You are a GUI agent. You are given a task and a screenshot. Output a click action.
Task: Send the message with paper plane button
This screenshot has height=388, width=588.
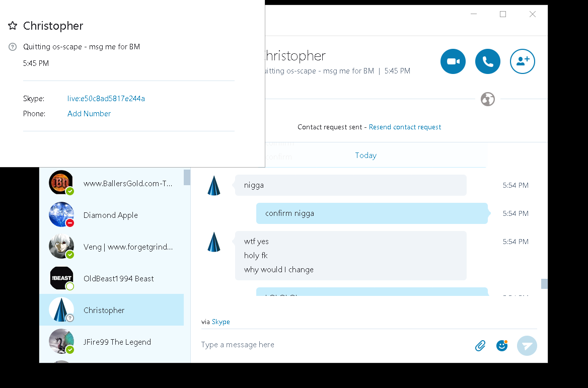(x=527, y=345)
